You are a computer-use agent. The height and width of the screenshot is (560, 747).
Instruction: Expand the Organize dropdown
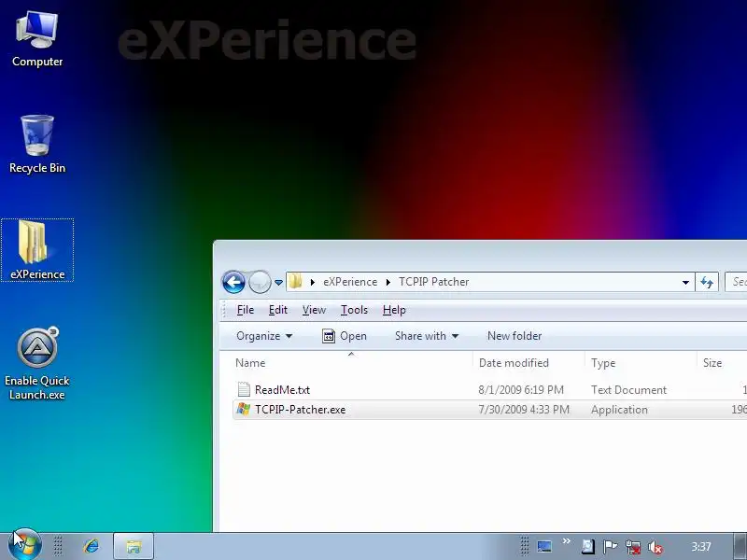264,336
